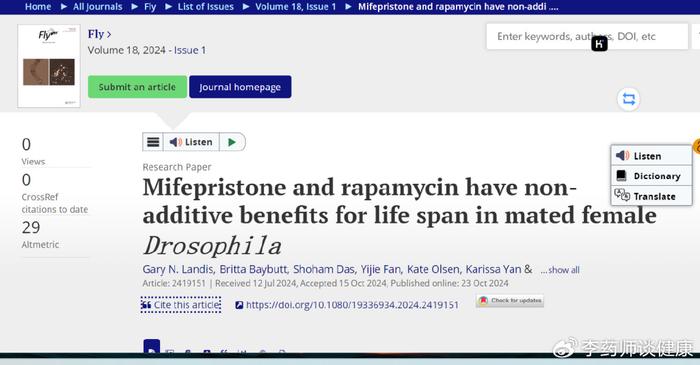This screenshot has width=700, height=365.
Task: Click Check for updates badge
Action: click(510, 301)
